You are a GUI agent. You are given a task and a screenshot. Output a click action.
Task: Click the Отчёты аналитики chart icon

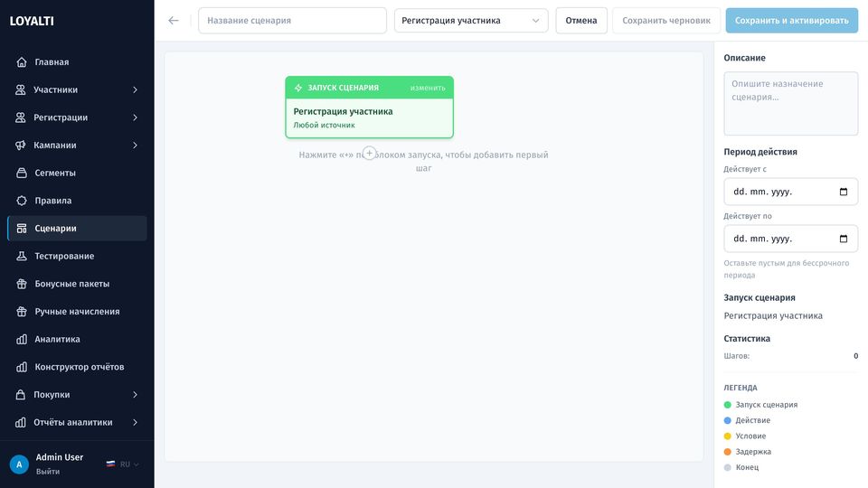tap(21, 422)
